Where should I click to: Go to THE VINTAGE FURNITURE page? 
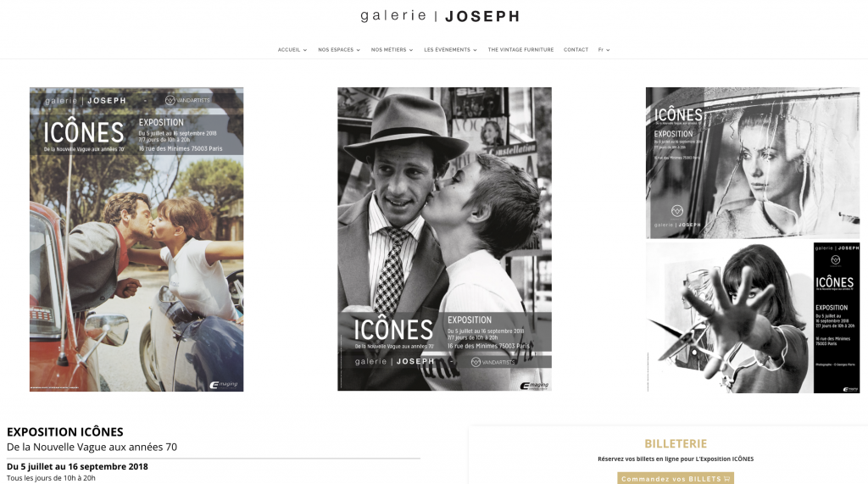[520, 50]
